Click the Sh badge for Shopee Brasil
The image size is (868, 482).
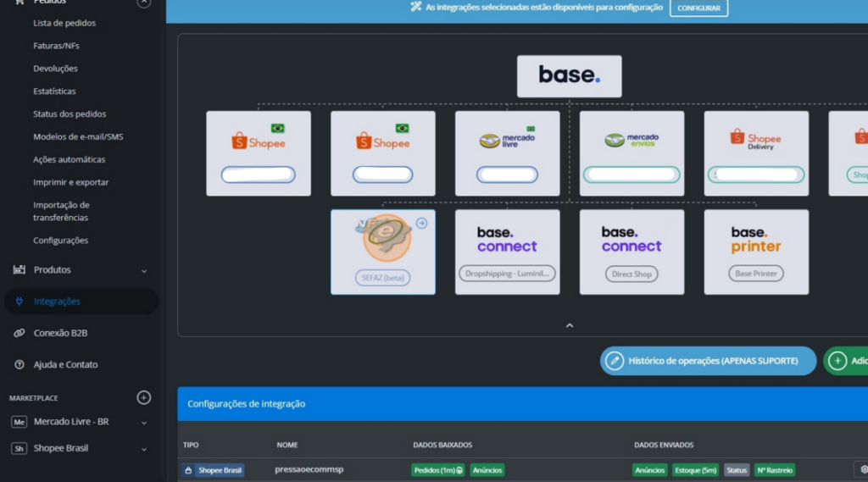click(x=19, y=448)
